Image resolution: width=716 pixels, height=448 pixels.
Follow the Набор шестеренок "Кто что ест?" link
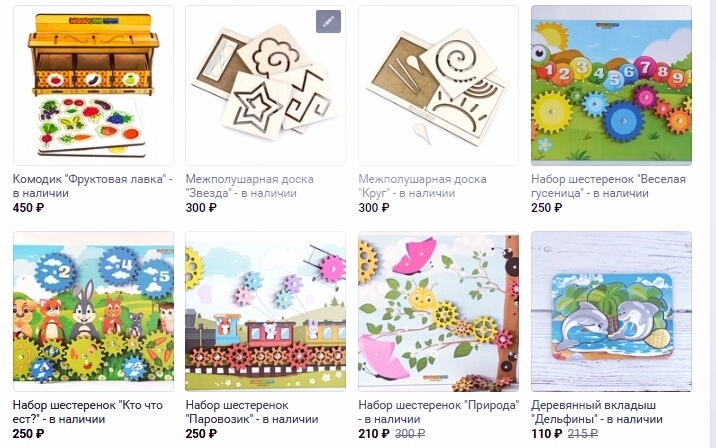(88, 412)
